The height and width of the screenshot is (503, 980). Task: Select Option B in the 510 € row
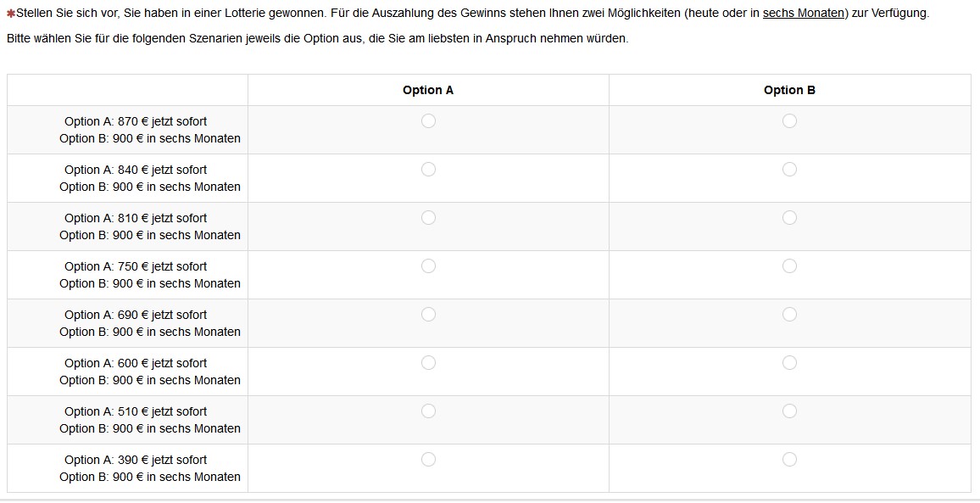click(789, 411)
